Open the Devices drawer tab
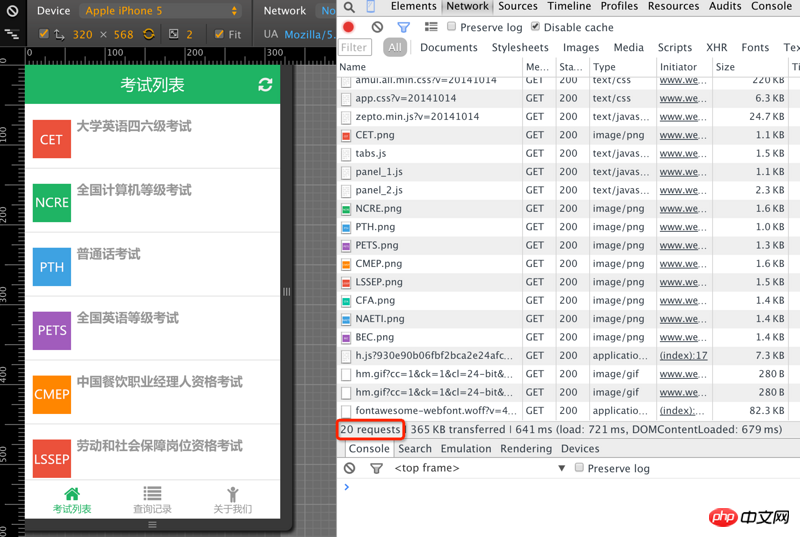800x537 pixels. coord(580,449)
